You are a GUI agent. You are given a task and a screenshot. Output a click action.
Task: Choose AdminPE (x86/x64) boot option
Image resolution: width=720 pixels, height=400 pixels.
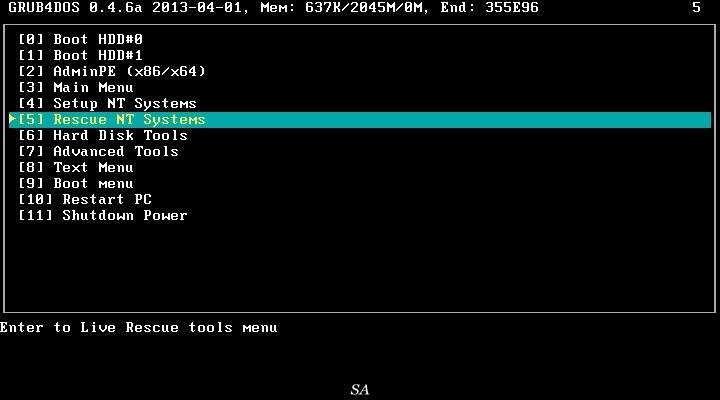pyautogui.click(x=112, y=72)
